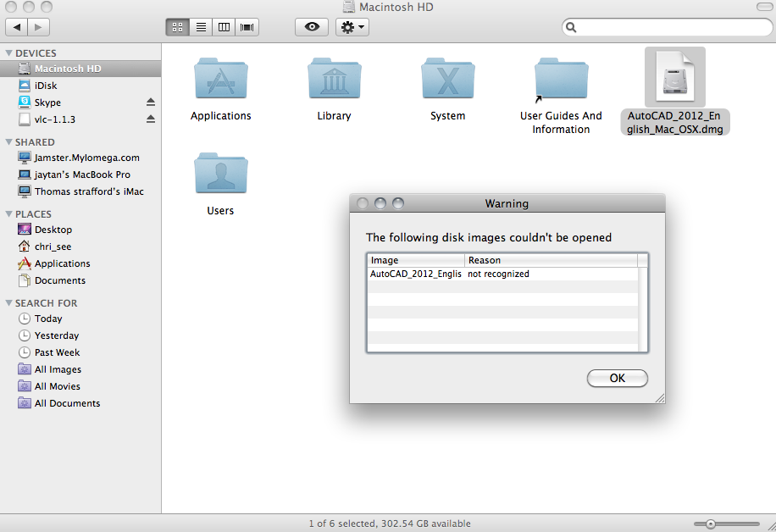Screen dimensions: 776x532
Task: Show Yesterday search results
Action: click(80, 335)
